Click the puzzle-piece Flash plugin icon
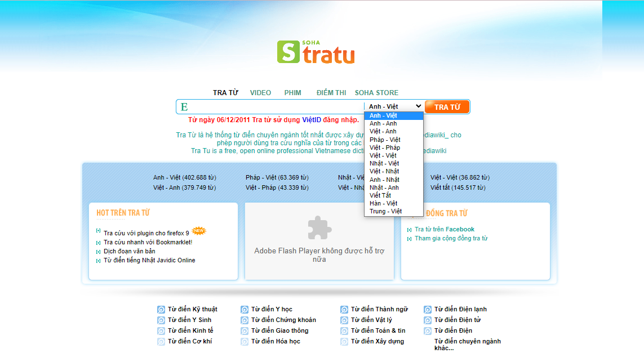 click(319, 228)
